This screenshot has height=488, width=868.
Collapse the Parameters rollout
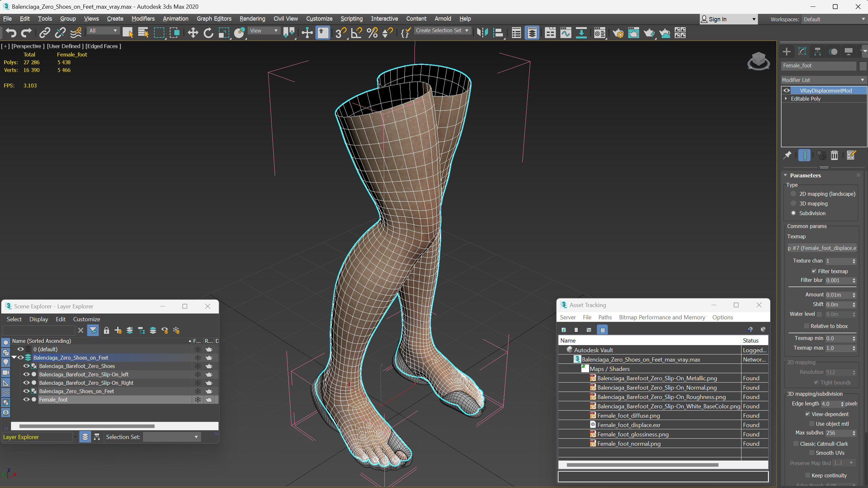(x=785, y=175)
